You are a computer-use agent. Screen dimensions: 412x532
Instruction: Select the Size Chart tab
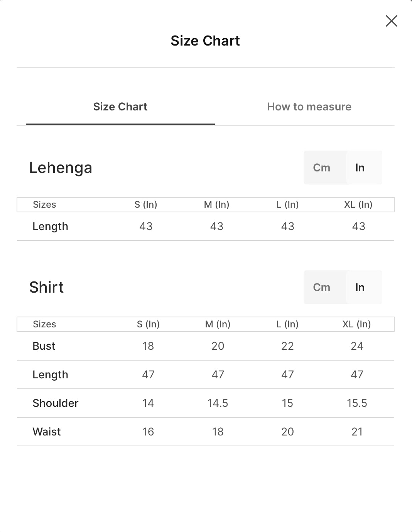click(x=120, y=107)
